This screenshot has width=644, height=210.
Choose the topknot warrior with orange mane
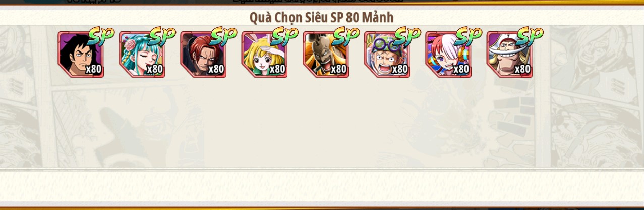tap(326, 55)
